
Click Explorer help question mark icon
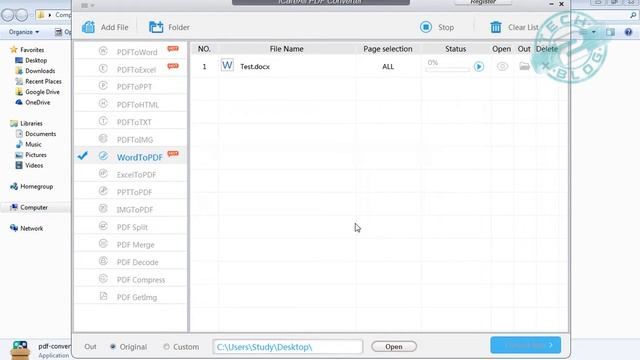click(x=628, y=32)
